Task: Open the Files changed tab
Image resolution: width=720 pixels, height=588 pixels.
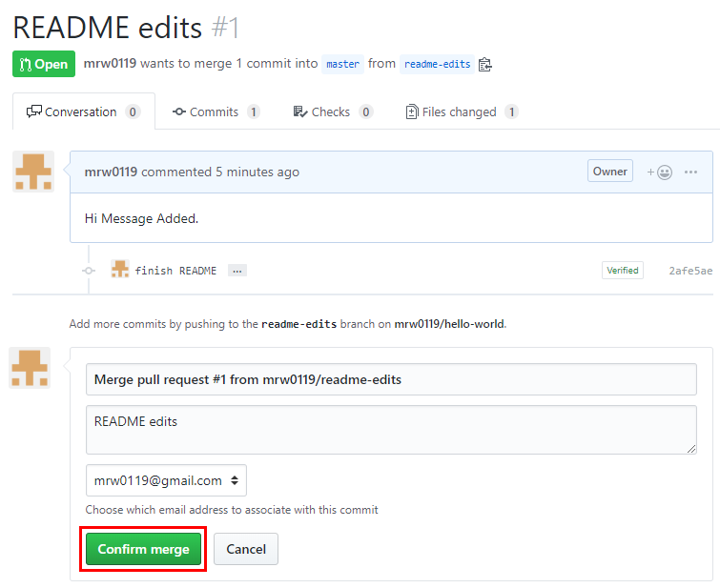Action: 462,112
